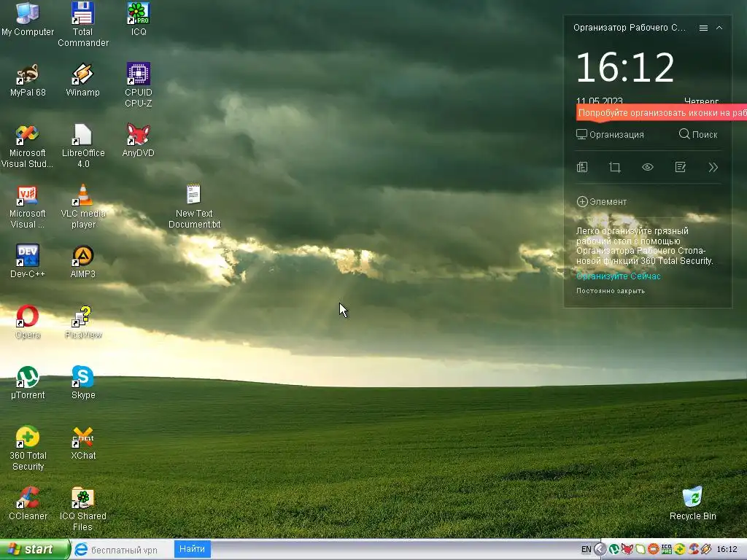
Task: Select the LibreOffice 4.0 icon
Action: pyautogui.click(x=83, y=146)
